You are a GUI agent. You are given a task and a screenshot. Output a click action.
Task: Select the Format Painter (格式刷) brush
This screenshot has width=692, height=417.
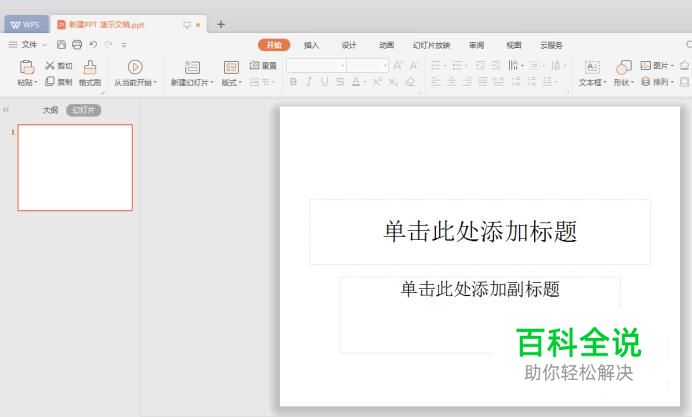click(x=90, y=67)
